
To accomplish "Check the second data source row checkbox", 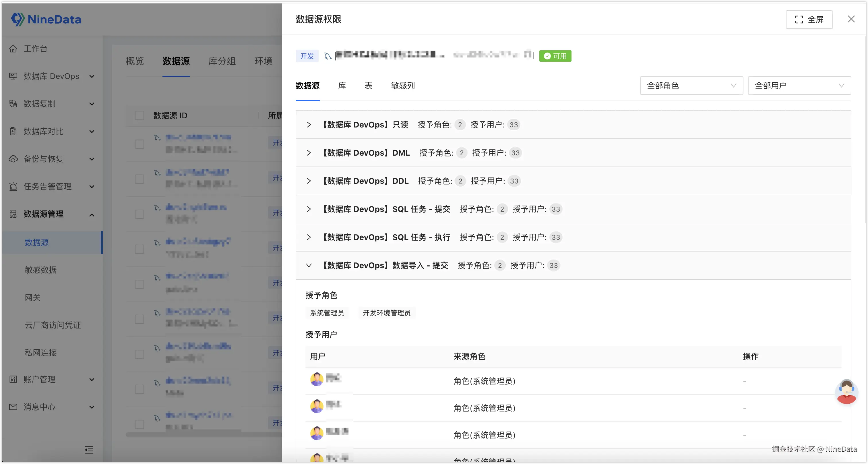I will pyautogui.click(x=139, y=179).
